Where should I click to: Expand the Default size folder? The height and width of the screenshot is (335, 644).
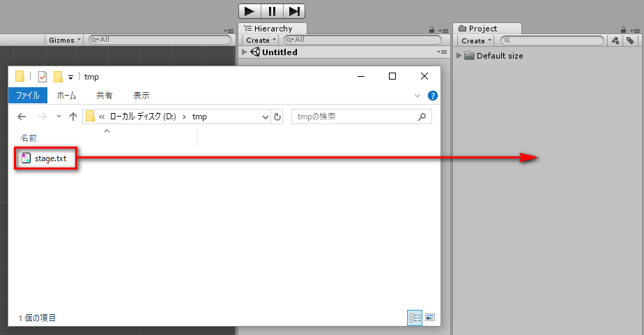click(459, 56)
